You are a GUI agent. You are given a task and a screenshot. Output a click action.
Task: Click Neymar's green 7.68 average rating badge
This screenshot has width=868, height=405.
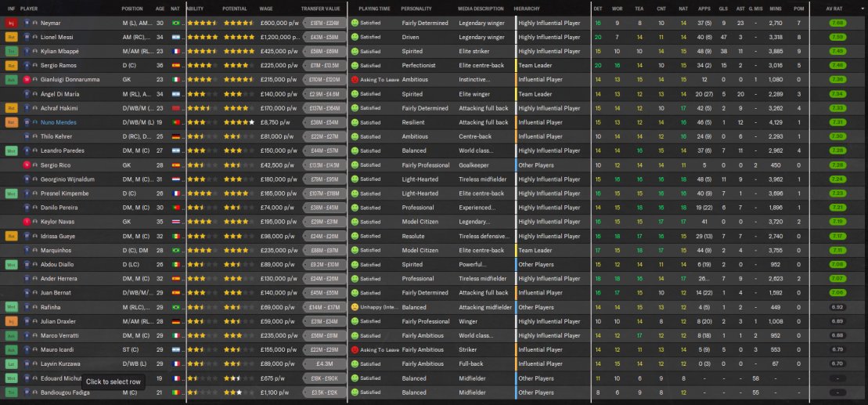(837, 23)
